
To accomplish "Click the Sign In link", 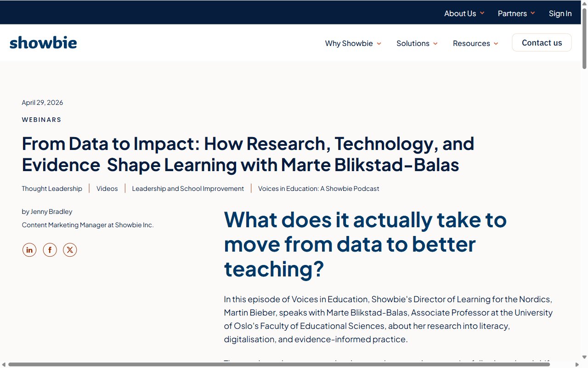I will click(560, 13).
